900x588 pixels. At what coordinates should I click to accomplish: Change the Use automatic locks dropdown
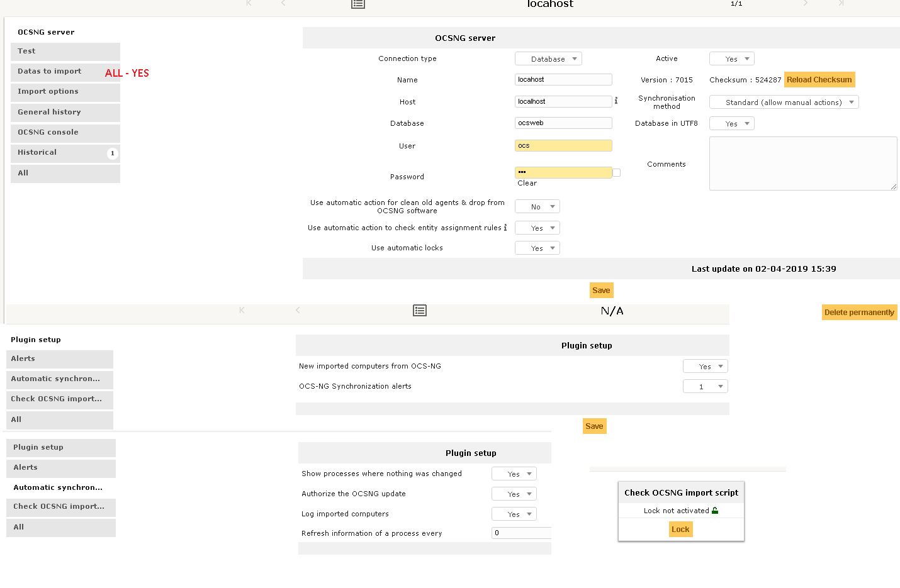click(537, 248)
